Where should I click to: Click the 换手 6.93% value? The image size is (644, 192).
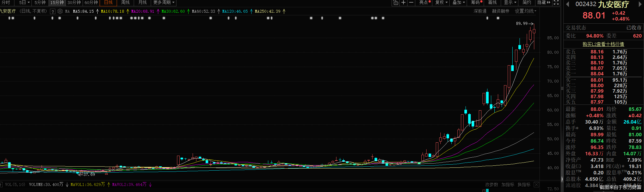tap(596, 128)
